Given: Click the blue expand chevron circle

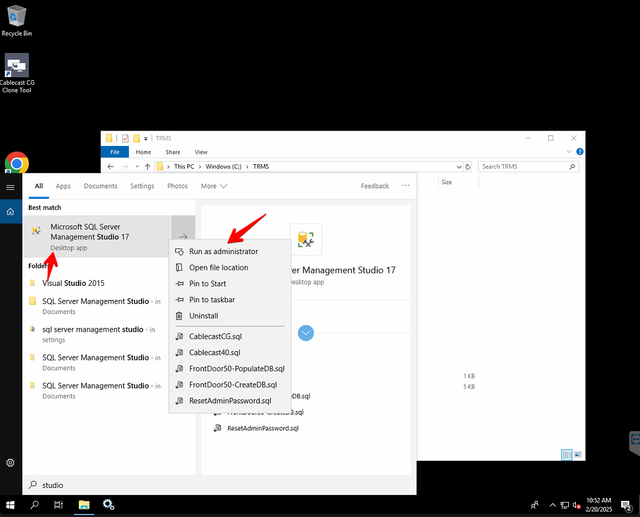Looking at the screenshot, I should click(x=306, y=333).
